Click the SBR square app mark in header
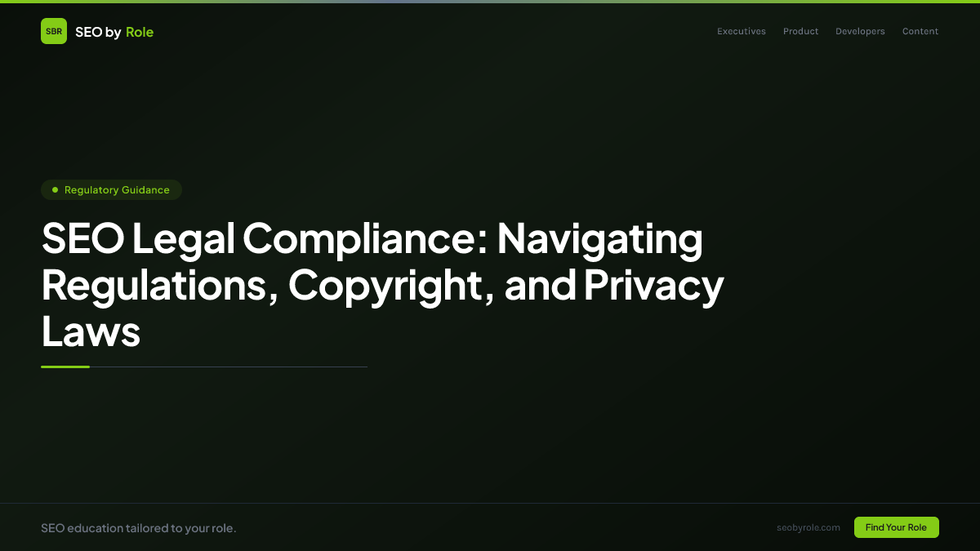Viewport: 980px width, 551px height. tap(54, 31)
